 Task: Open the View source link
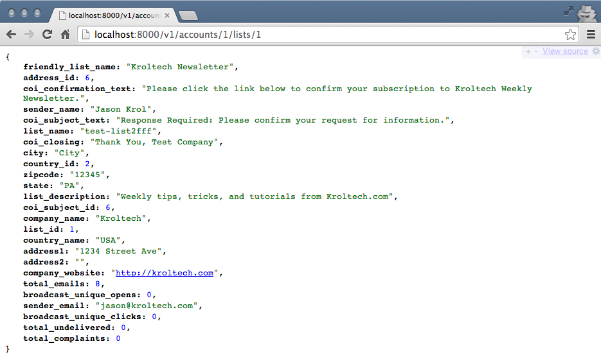pos(565,51)
